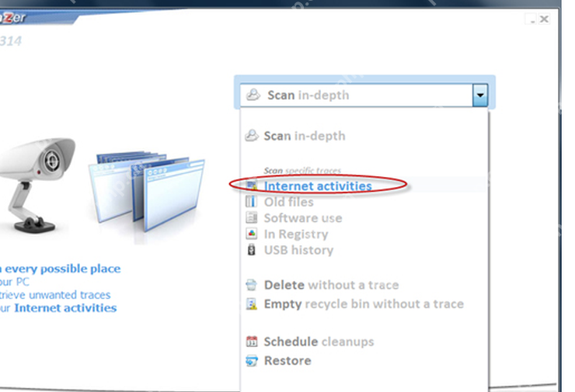Click the In Registry icon

251,234
